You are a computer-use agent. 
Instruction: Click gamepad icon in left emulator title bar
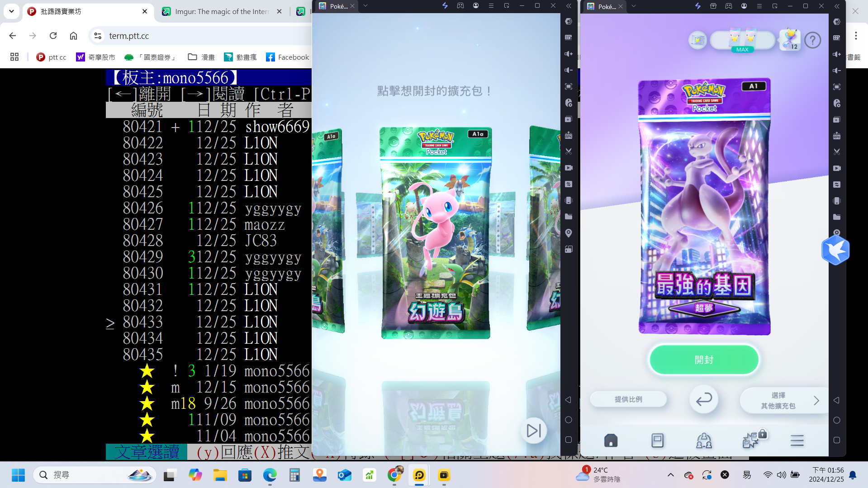pos(460,6)
